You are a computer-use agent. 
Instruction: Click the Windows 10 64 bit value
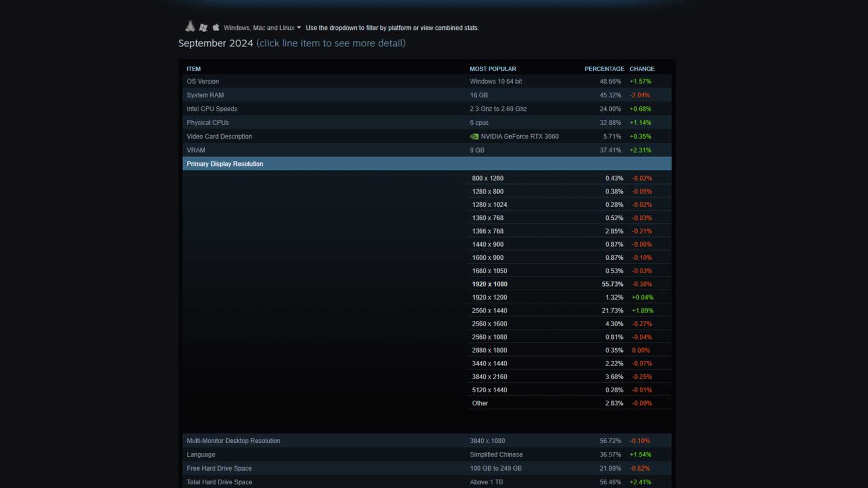496,82
